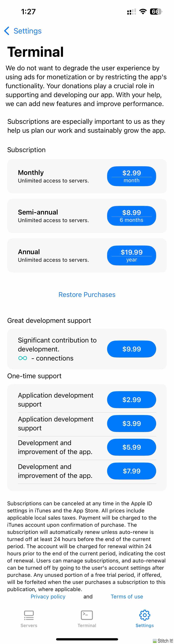Donate $5.99 for development and improvement
The image size is (174, 644).
pyautogui.click(x=132, y=447)
